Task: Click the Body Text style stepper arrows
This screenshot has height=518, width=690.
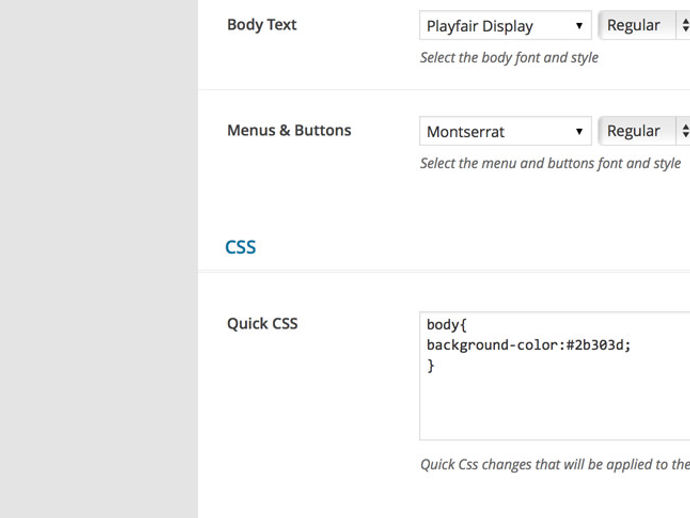Action: tap(685, 26)
